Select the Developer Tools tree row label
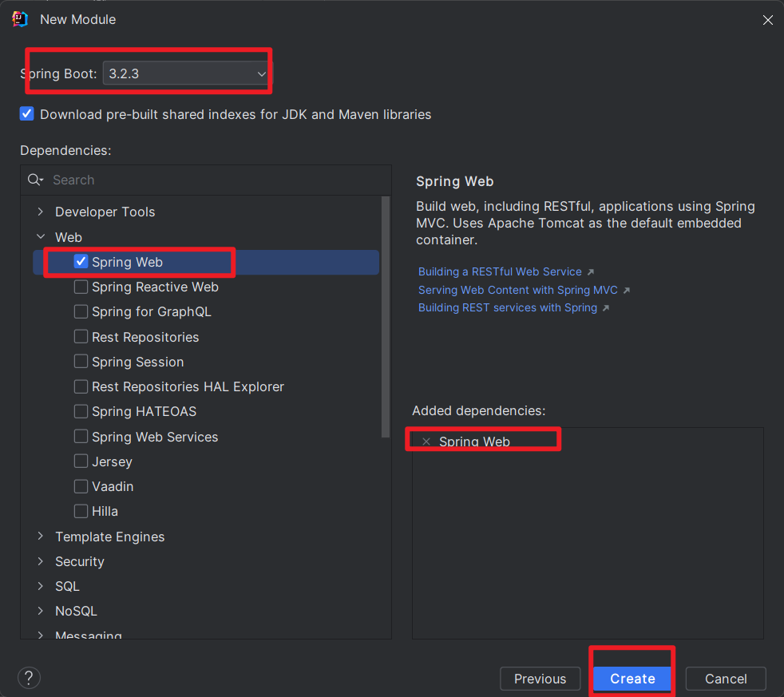This screenshot has width=784, height=697. (105, 212)
